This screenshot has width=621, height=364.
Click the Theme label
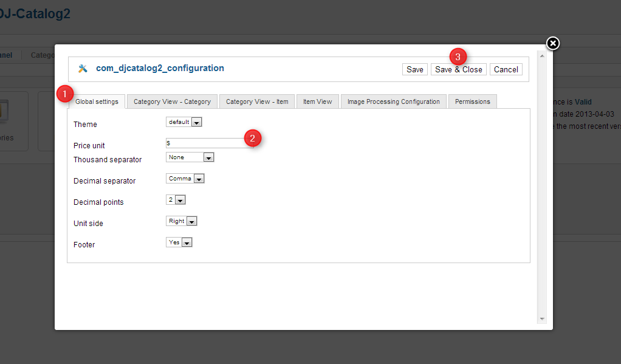coord(85,125)
